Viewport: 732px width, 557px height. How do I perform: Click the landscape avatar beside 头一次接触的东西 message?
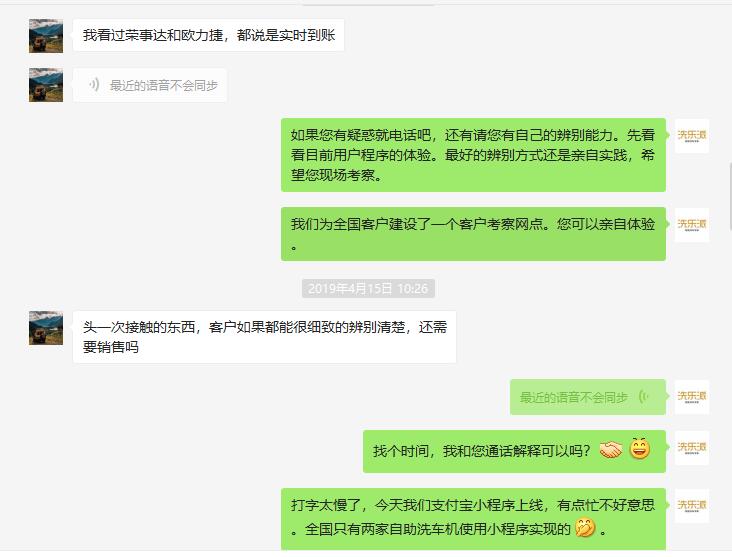tap(46, 328)
